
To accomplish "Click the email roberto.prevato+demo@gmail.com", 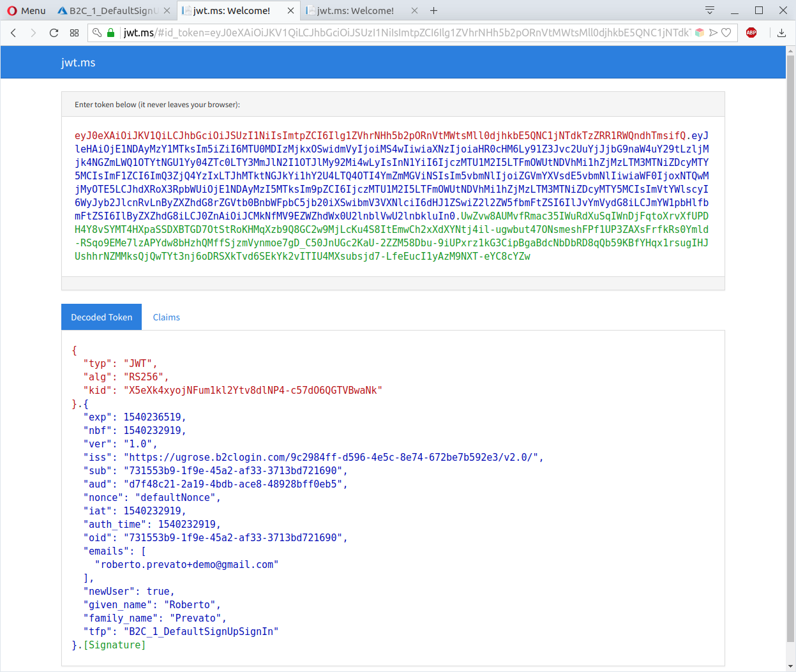I will point(186,564).
